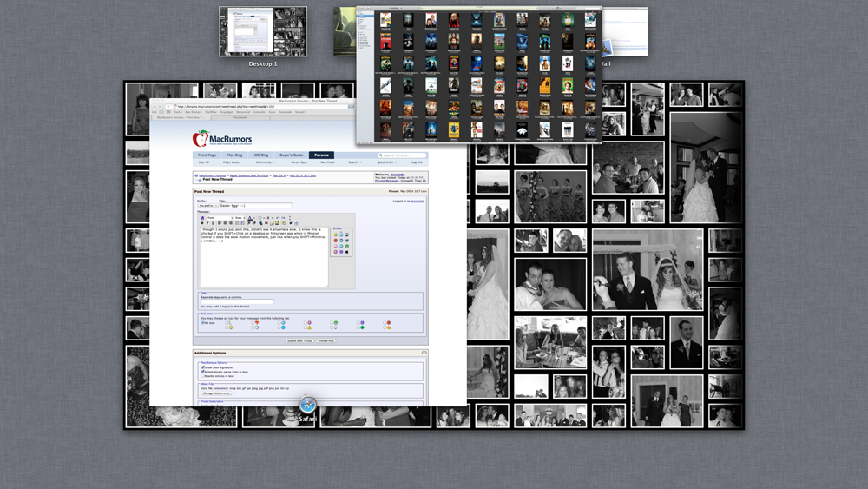Click the Preview Post button
This screenshot has width=868, height=489.
pos(326,340)
